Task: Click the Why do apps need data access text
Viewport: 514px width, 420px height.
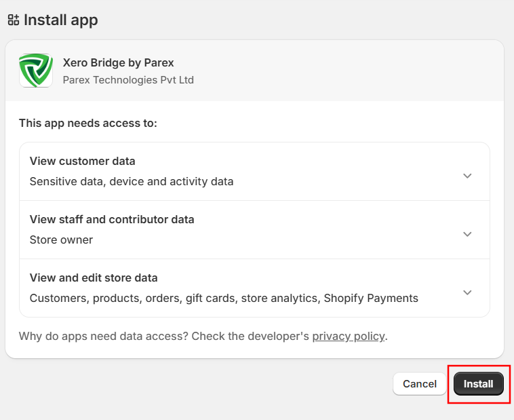Action: pyautogui.click(x=163, y=336)
